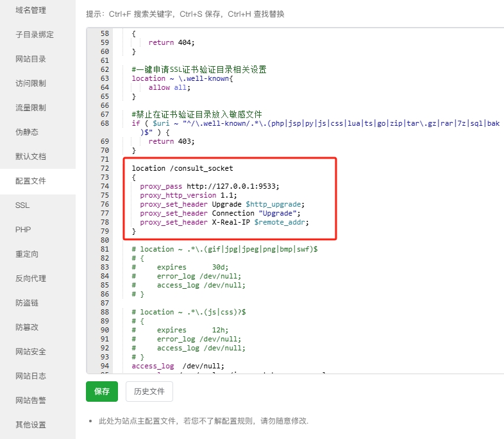
Task: Click line number 94 in the gutter
Action: click(105, 366)
